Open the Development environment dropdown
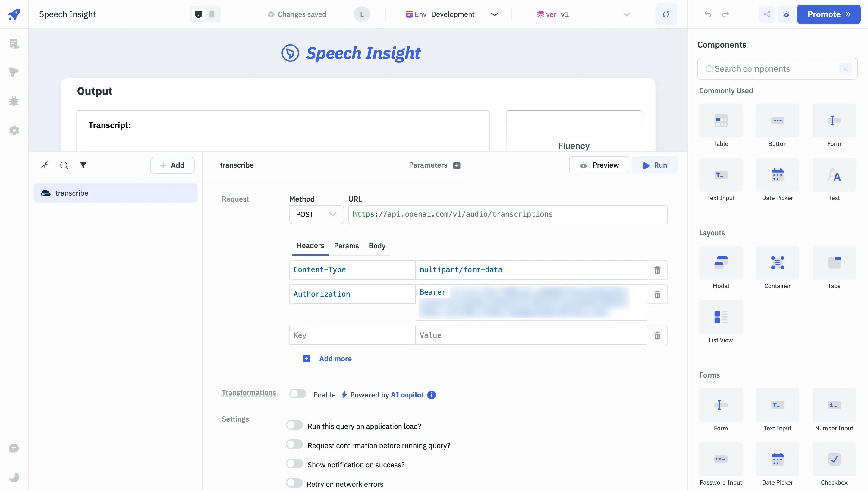This screenshot has width=868, height=490. tap(495, 14)
